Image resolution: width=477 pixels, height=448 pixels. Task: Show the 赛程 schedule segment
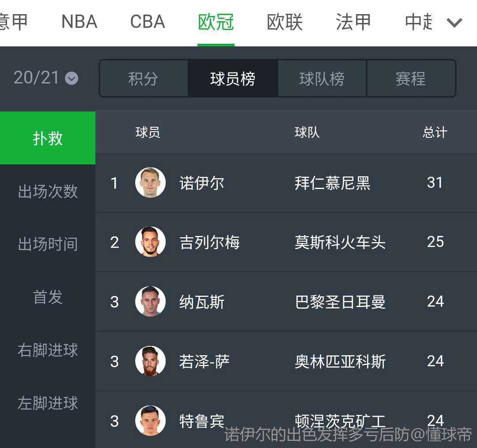(411, 79)
